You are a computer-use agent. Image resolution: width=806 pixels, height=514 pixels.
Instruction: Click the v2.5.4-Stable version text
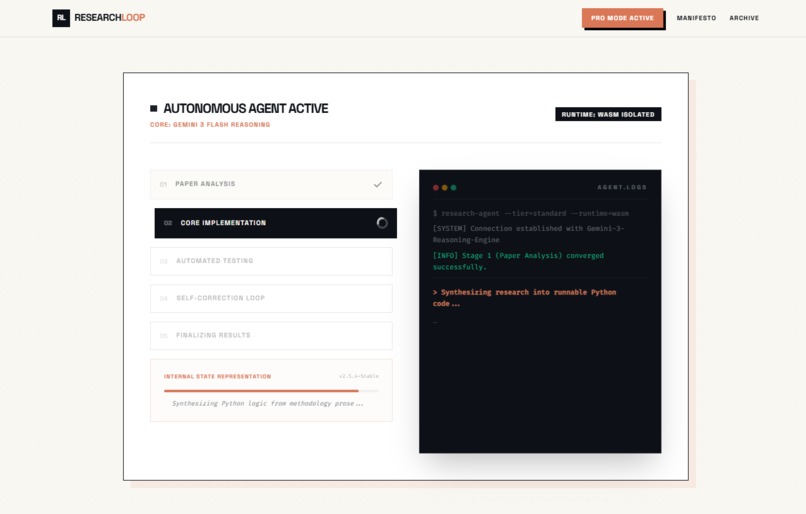point(359,376)
